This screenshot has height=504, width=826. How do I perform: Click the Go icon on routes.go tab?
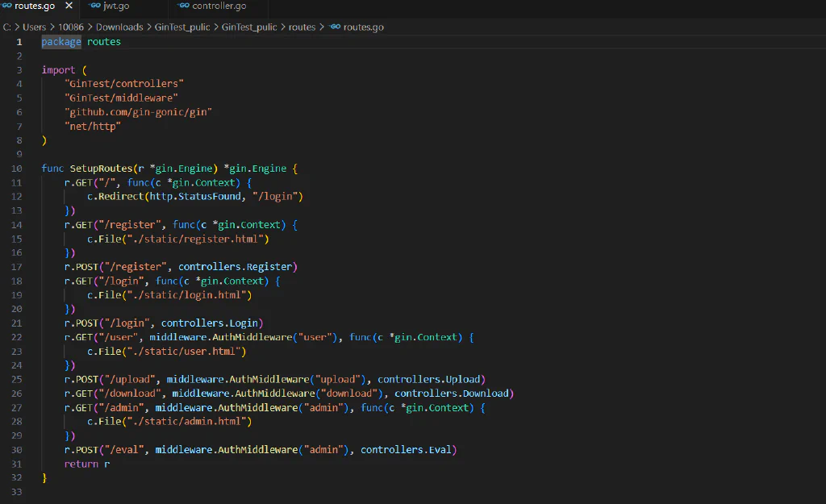coord(6,6)
